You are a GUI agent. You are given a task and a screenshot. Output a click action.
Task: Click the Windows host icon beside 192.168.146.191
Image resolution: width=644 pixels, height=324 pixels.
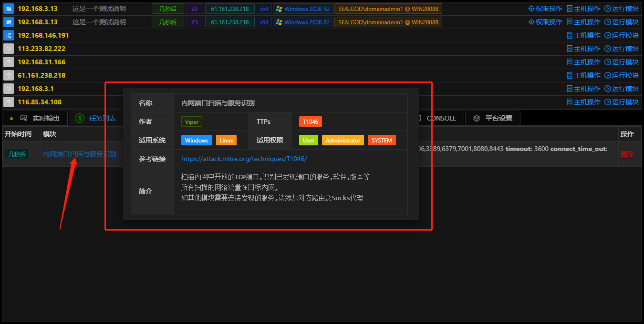tap(9, 35)
